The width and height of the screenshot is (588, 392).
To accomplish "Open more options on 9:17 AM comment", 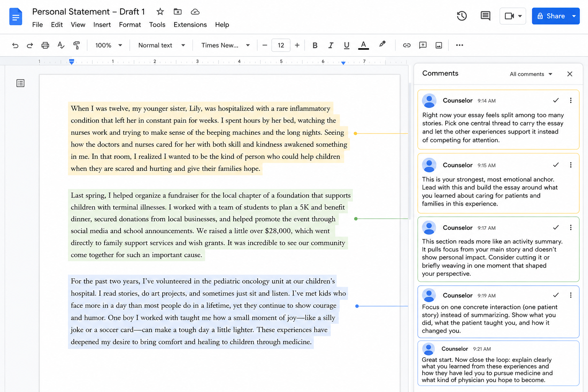I will tap(570, 227).
